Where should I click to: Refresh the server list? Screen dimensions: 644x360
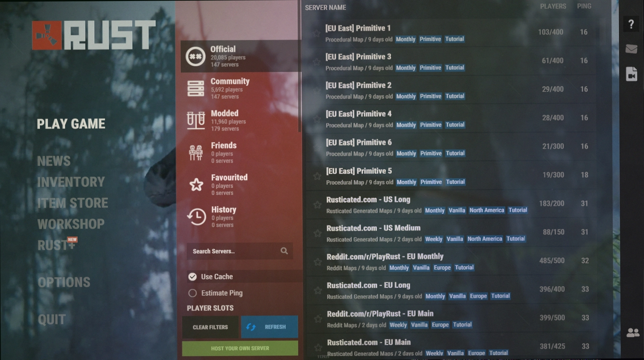[269, 327]
